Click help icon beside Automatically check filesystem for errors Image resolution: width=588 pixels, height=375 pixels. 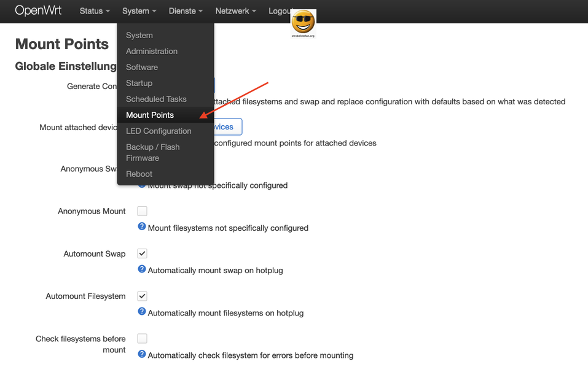142,354
